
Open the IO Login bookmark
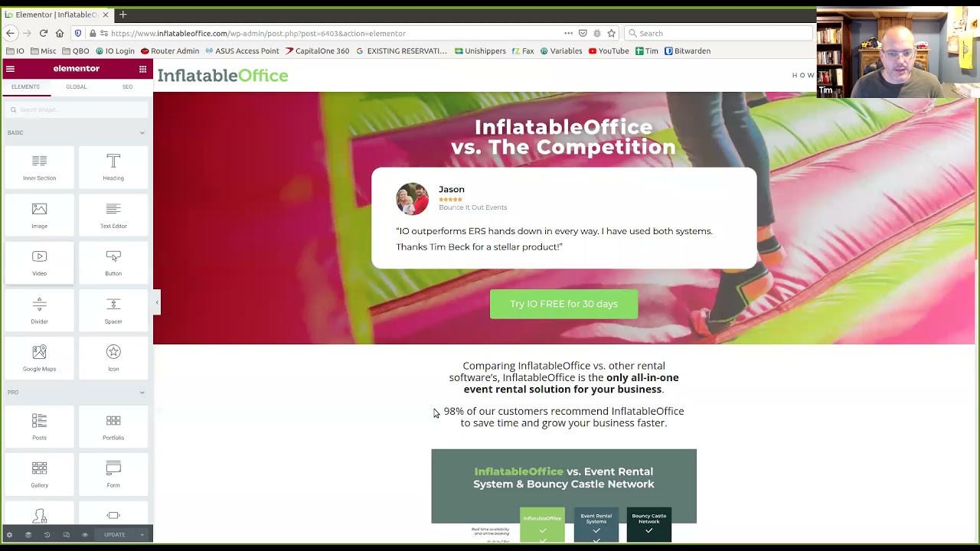click(x=116, y=51)
